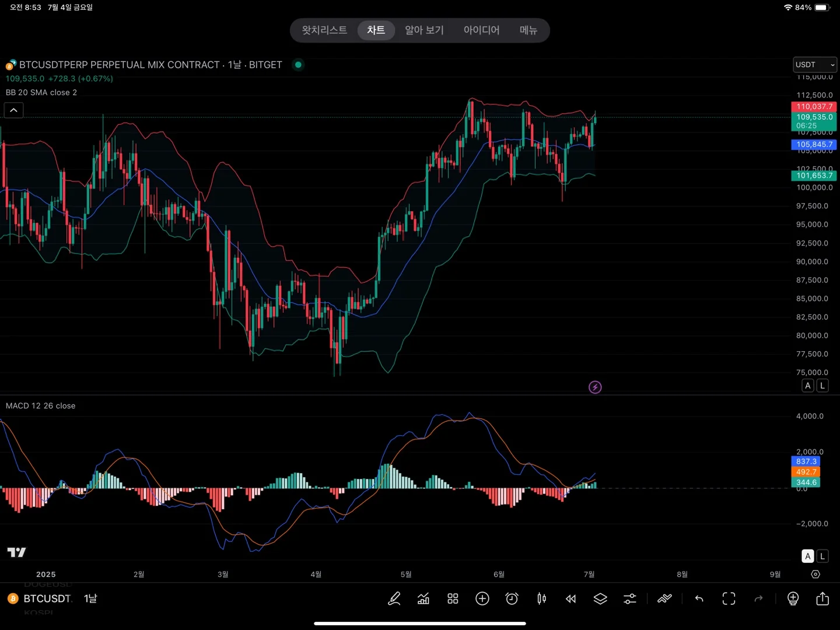The height and width of the screenshot is (630, 840).
Task: Click the red 110,037.7 price label
Action: click(814, 107)
